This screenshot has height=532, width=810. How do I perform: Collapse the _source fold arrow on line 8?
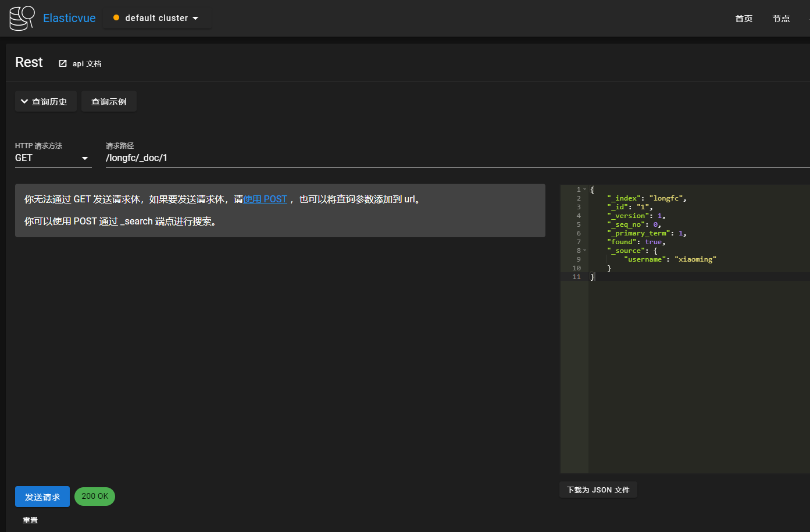click(x=585, y=251)
